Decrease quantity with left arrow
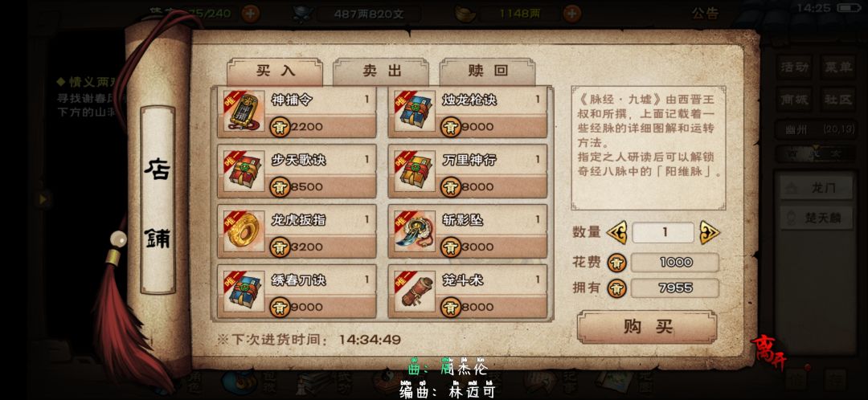868x400 pixels. (x=616, y=232)
